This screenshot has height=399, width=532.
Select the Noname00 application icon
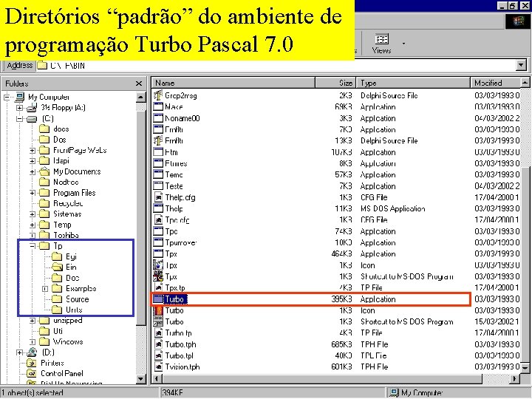click(x=158, y=118)
